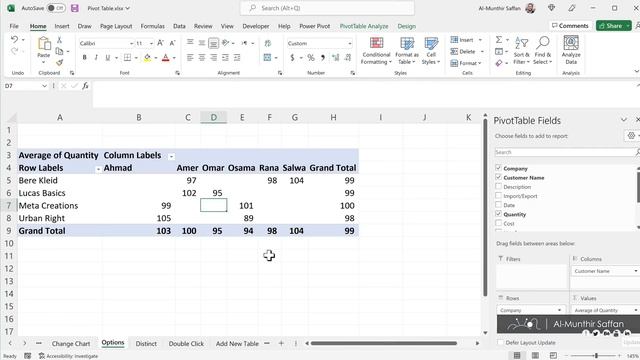Toggle Bold formatting
640x360 pixels.
pyautogui.click(x=84, y=58)
